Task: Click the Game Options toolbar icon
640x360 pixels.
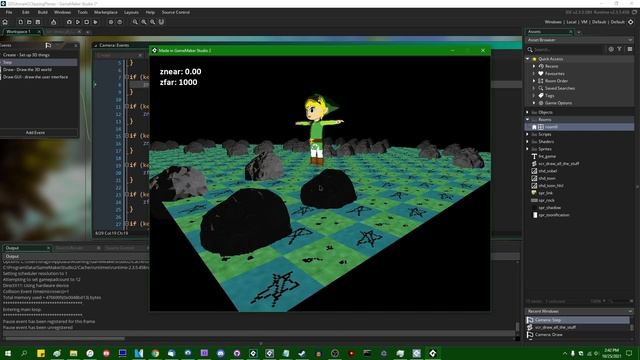Action: click(111, 22)
